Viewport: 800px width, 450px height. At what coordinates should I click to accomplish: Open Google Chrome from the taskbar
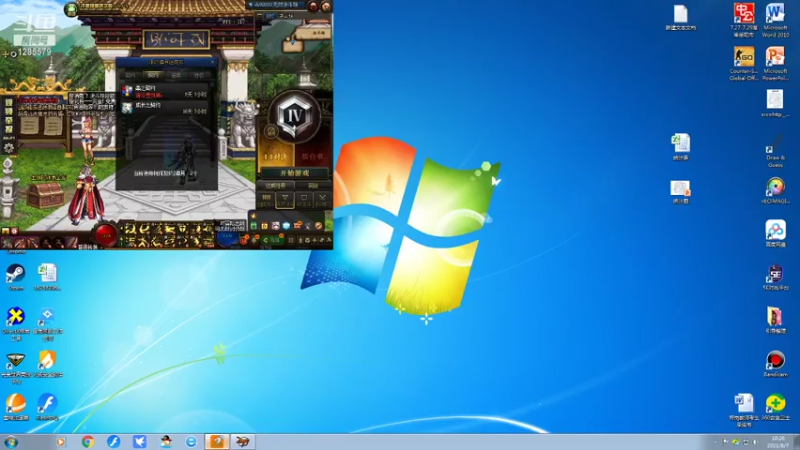pos(88,442)
